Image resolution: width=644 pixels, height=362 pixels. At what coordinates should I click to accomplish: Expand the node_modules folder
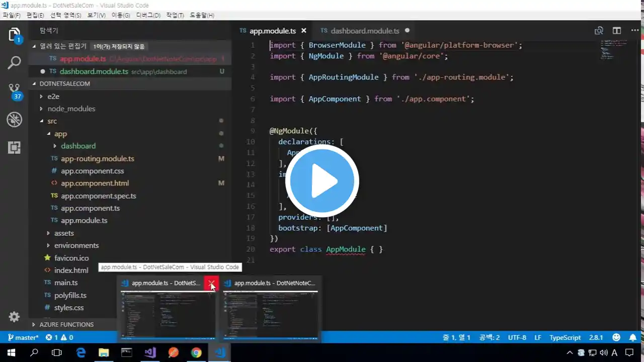tap(71, 109)
